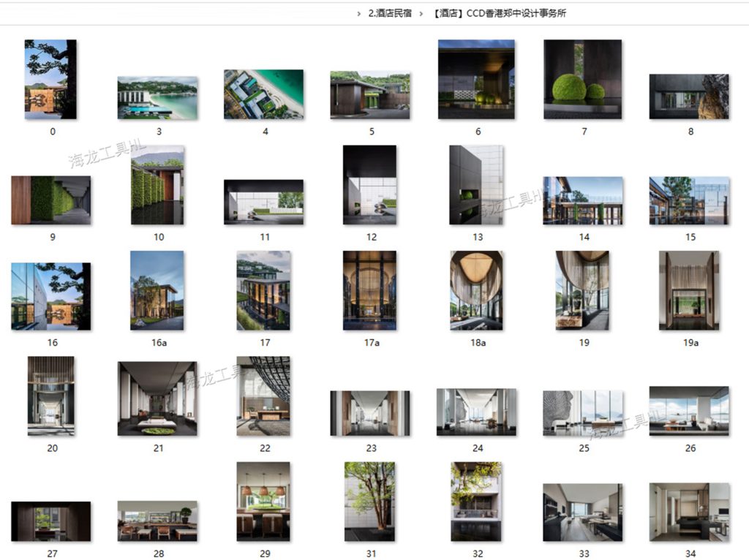Viewport: 749px width, 560px height.
Task: Select the lobby thumbnail 17a
Action: 369,290
